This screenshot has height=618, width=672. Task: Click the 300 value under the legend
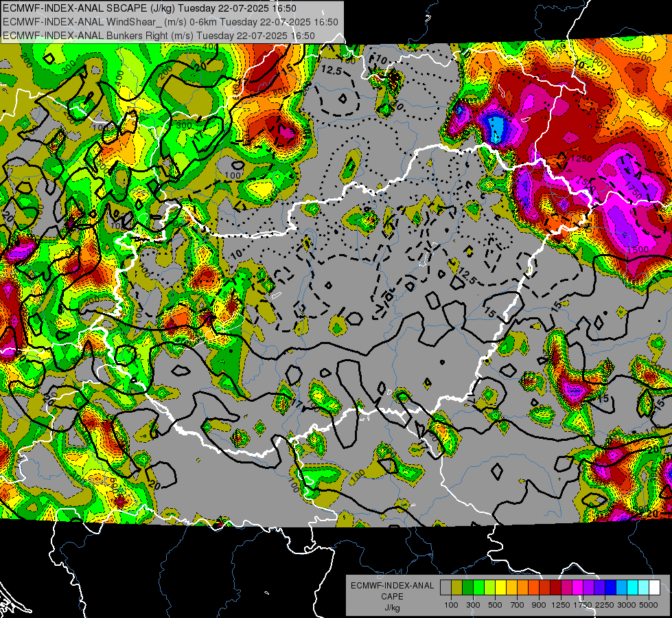pos(473,605)
